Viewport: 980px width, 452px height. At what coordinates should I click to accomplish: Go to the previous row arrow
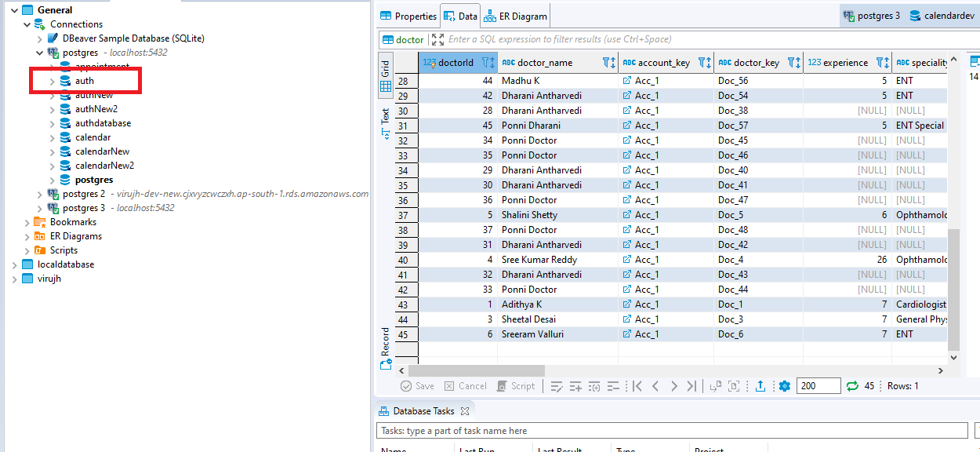655,386
